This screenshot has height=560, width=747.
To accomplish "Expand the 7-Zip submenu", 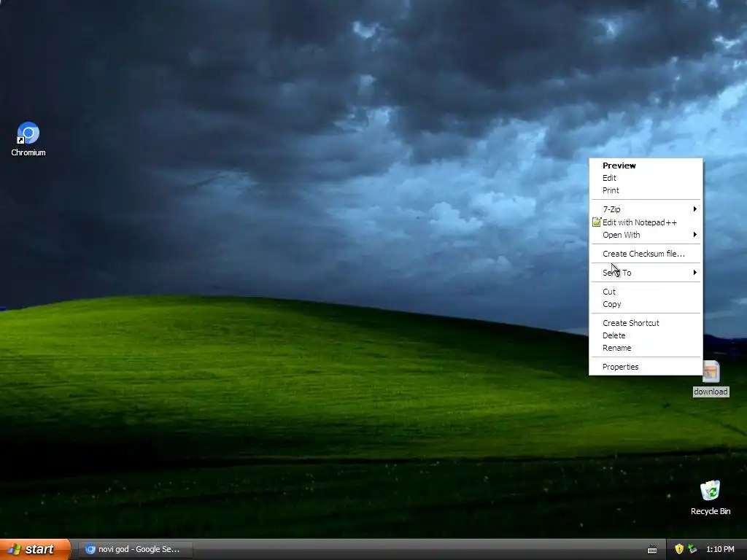I will tap(646, 209).
